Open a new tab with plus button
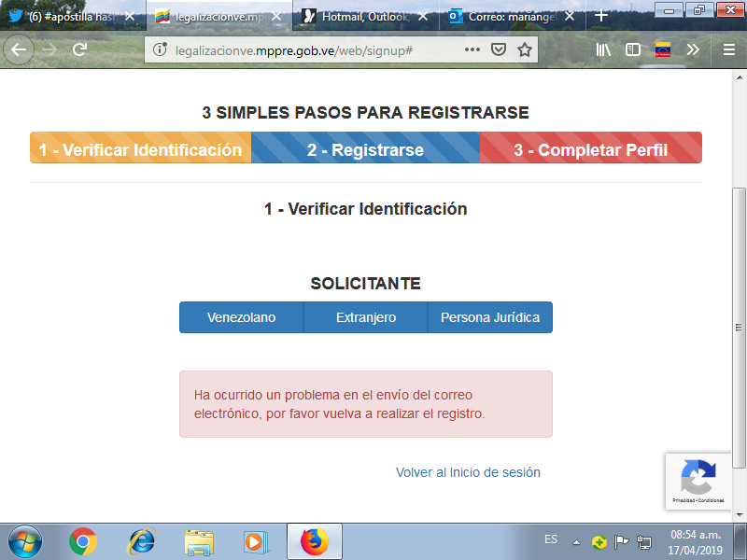 click(601, 16)
